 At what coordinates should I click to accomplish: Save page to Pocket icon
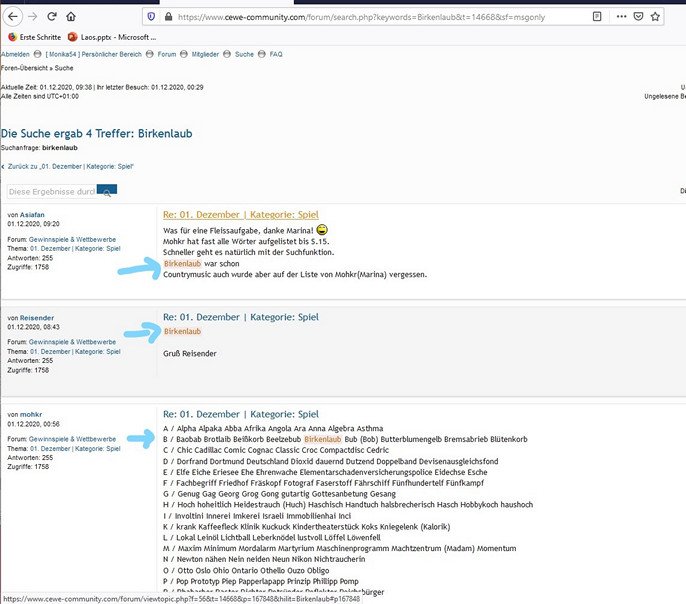click(638, 17)
